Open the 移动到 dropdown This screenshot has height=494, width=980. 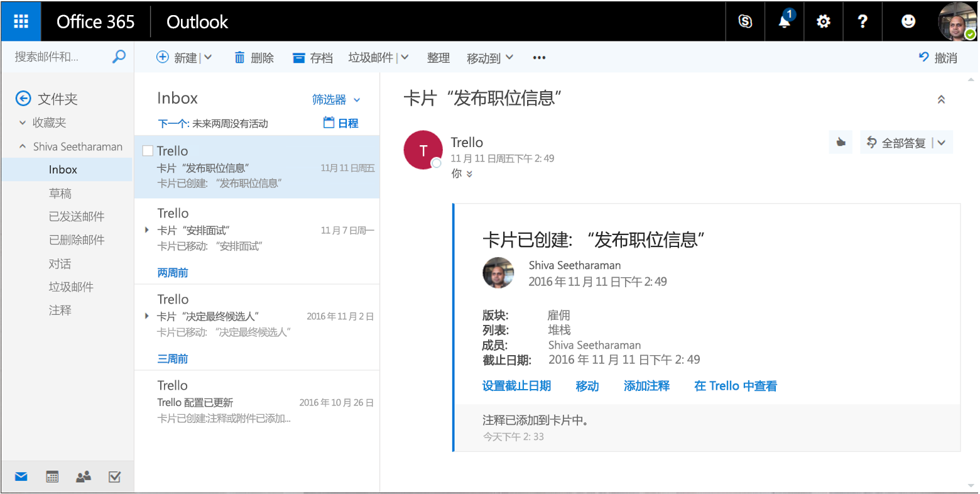coord(509,57)
